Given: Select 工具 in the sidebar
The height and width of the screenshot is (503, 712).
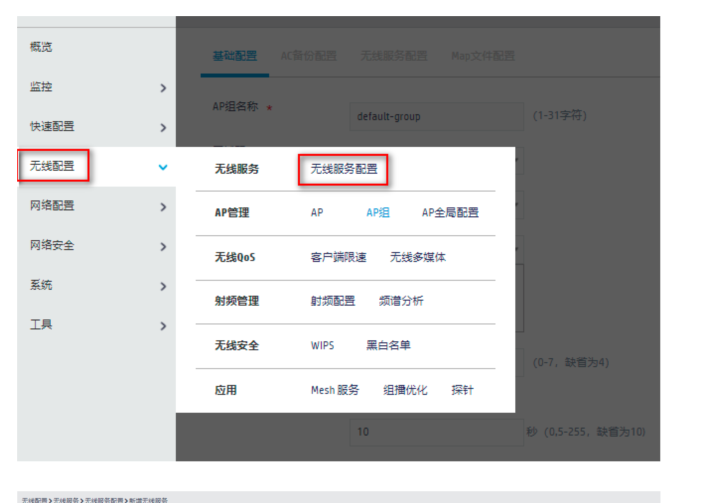Looking at the screenshot, I should click(41, 324).
